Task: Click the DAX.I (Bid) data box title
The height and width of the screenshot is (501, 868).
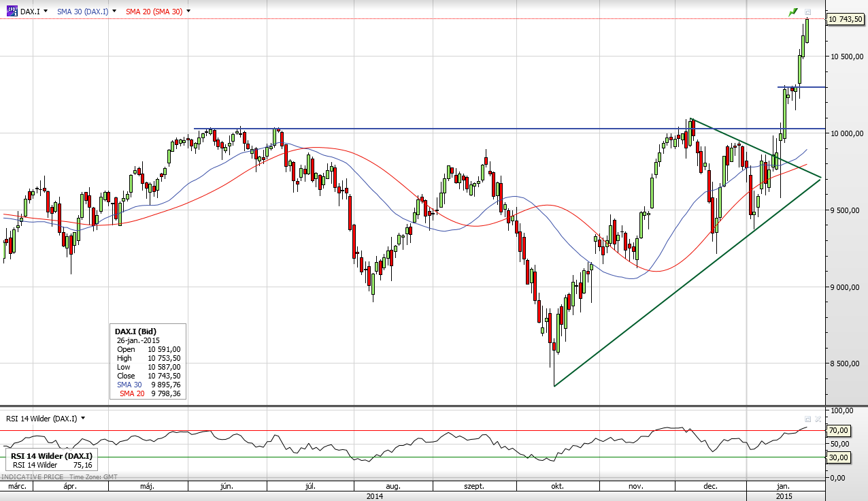Action: [136, 331]
